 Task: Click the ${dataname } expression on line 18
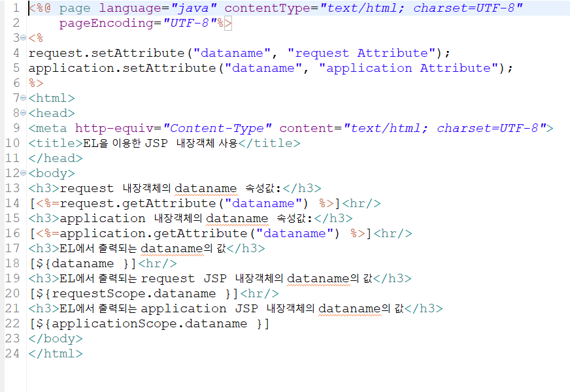(83, 263)
